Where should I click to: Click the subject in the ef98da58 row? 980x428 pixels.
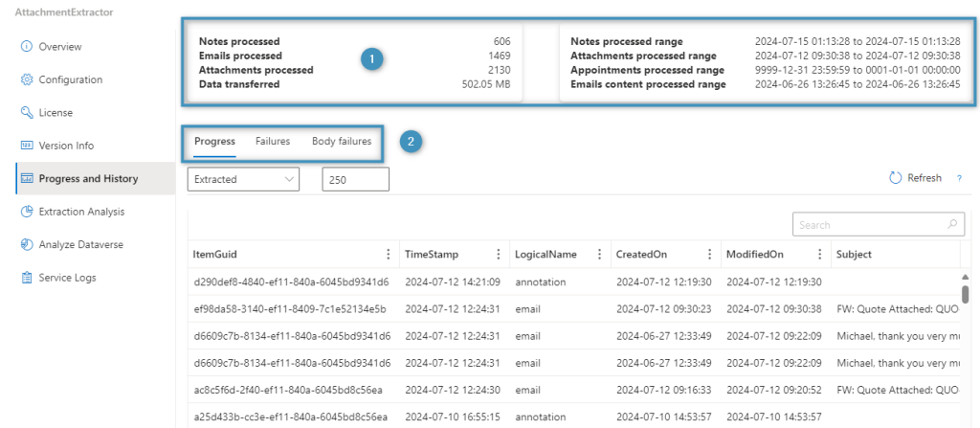point(898,309)
